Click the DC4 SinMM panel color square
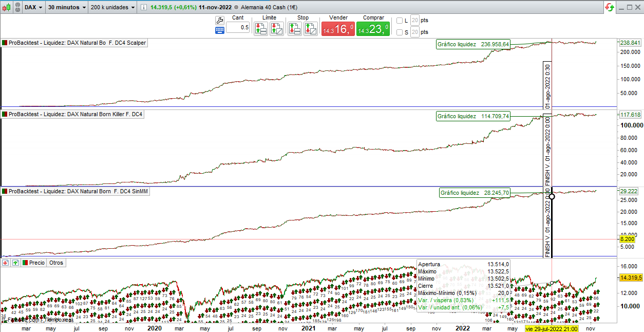This screenshot has width=644, height=332. pos(5,192)
